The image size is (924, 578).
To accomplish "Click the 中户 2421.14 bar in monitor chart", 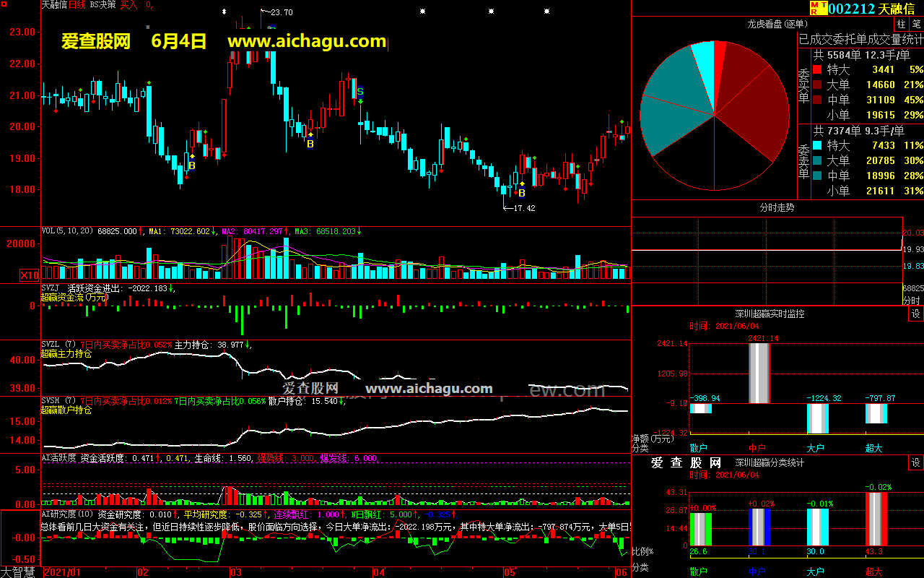I will click(x=759, y=373).
